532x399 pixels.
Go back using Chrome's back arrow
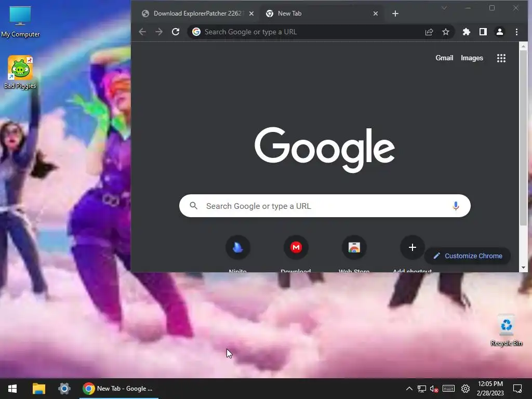[x=142, y=32]
